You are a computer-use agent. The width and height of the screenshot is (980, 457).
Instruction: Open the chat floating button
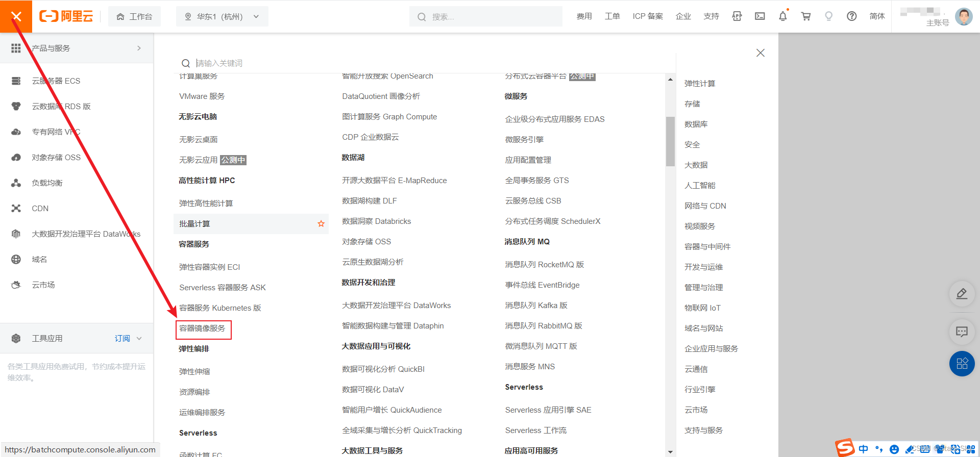[962, 332]
